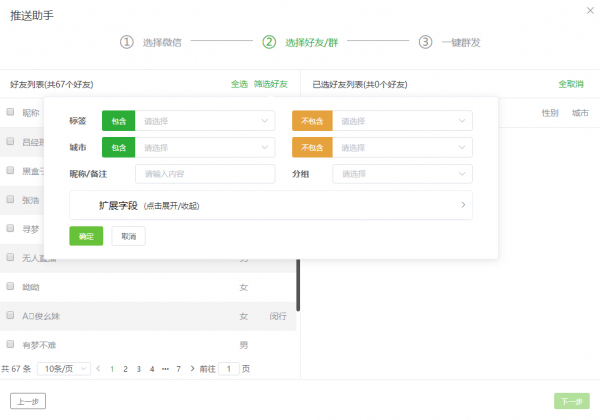Click the 全选 link
This screenshot has height=420, width=600.
pyautogui.click(x=239, y=85)
